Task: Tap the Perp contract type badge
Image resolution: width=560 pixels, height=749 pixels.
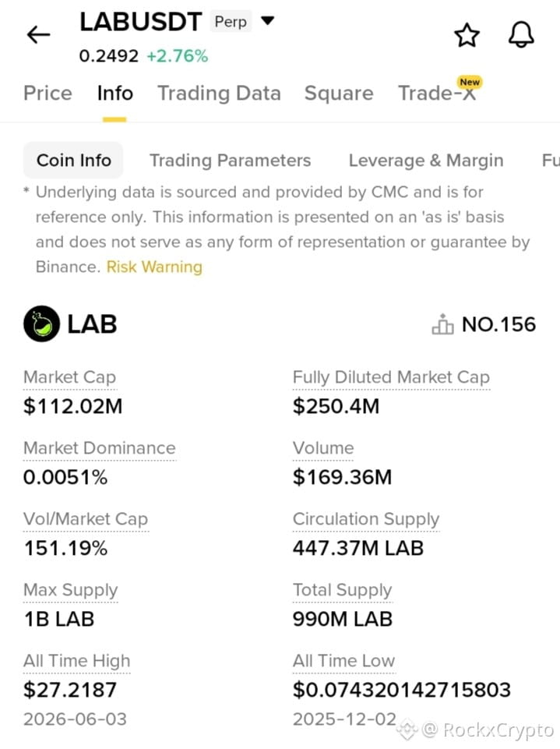Action: (x=231, y=22)
